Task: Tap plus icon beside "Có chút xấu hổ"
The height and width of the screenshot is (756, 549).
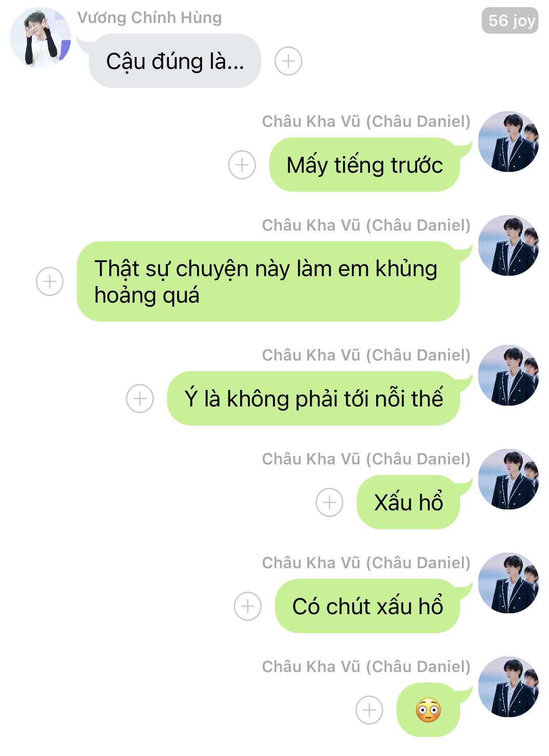Action: point(248,606)
